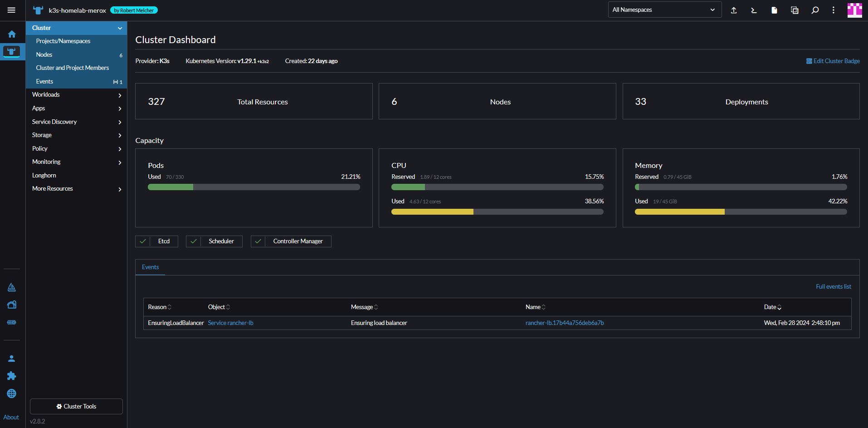Open the Nodes count card
Screen dimensions: 868x428
(x=497, y=101)
